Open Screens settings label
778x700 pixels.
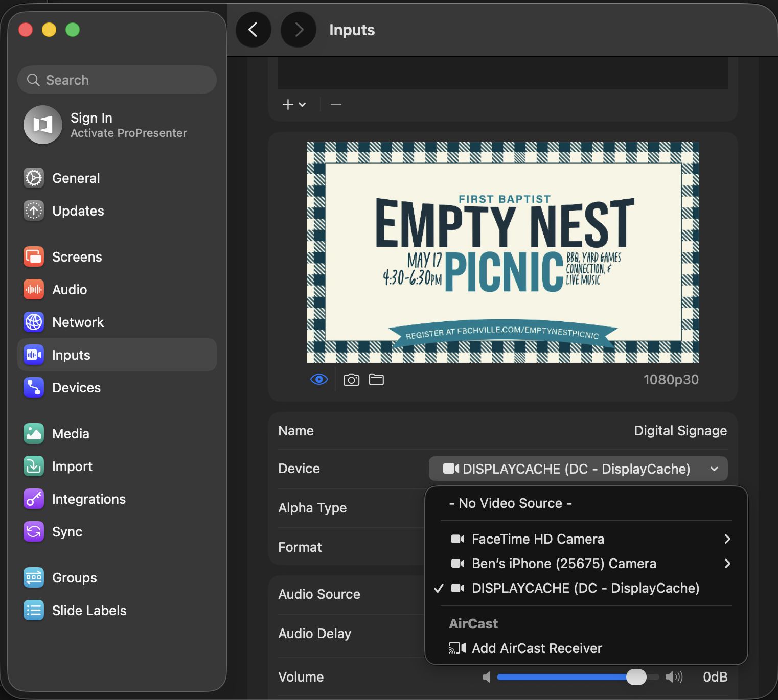(77, 257)
